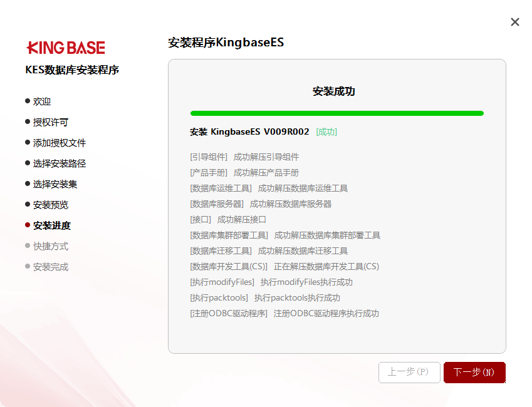
Task: Click the green installation progress bar
Action: [x=337, y=113]
